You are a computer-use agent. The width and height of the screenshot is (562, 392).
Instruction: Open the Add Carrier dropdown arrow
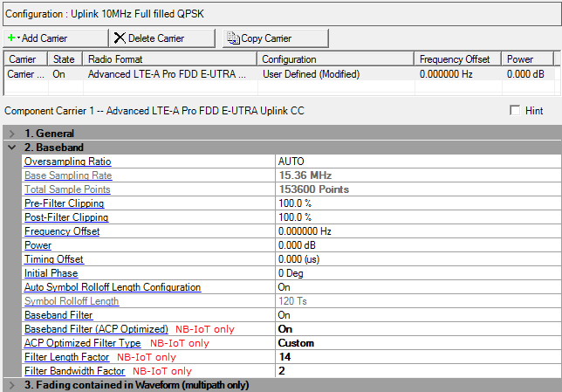(x=18, y=38)
